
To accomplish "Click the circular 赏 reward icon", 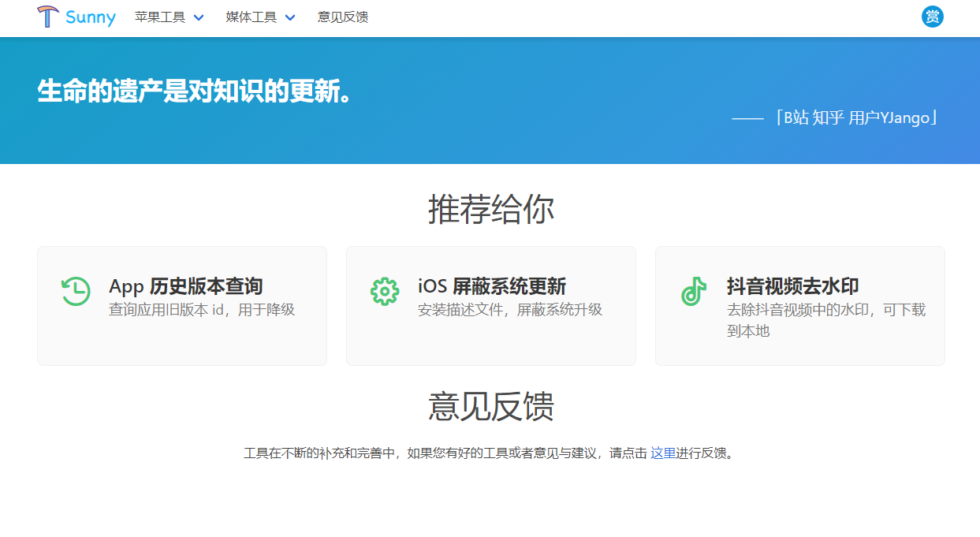I will click(x=933, y=17).
